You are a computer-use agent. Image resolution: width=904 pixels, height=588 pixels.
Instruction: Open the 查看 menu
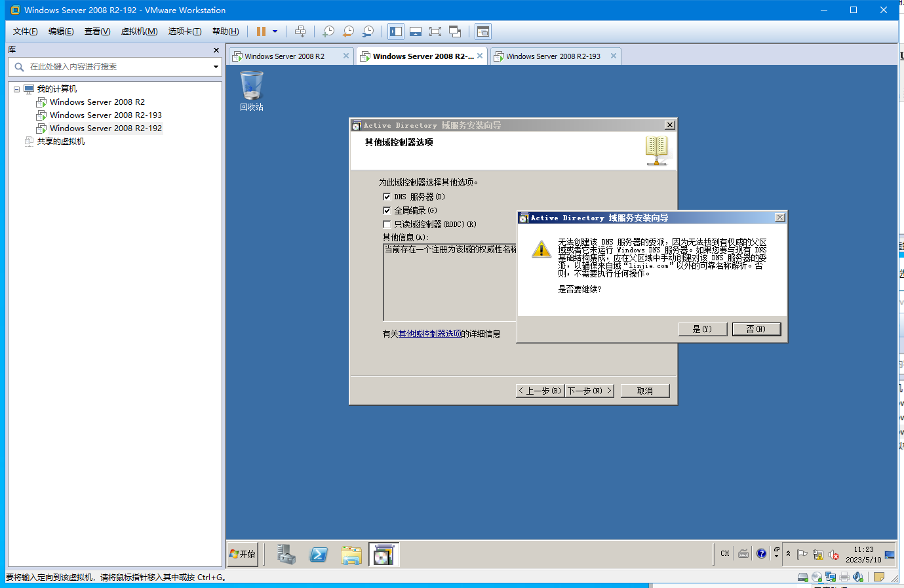98,31
